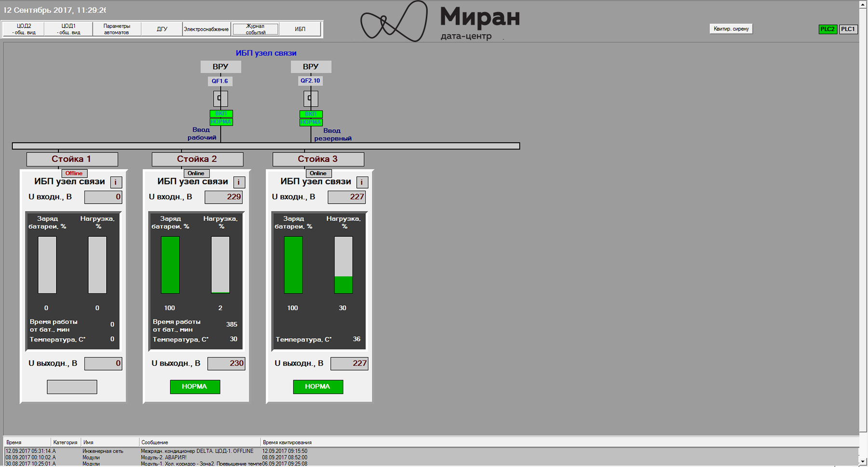Switch to Параметры автоматов tab

pos(117,29)
